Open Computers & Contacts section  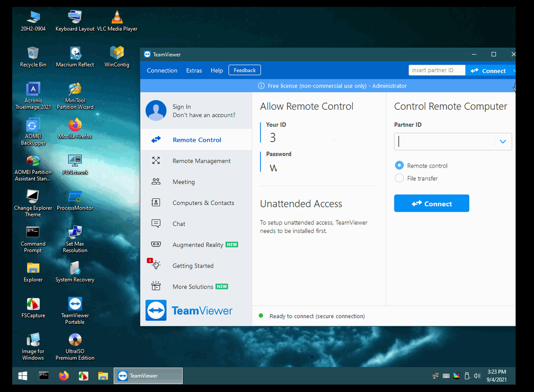click(x=196, y=203)
